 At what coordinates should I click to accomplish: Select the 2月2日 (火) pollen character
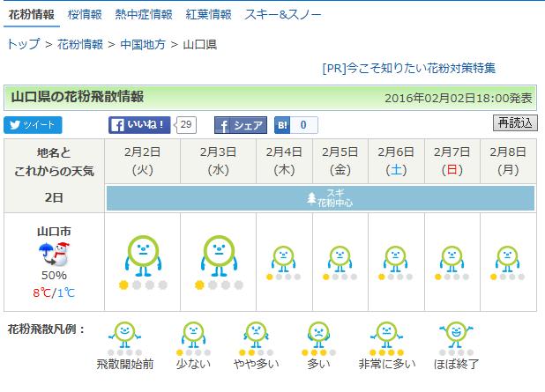[143, 255]
